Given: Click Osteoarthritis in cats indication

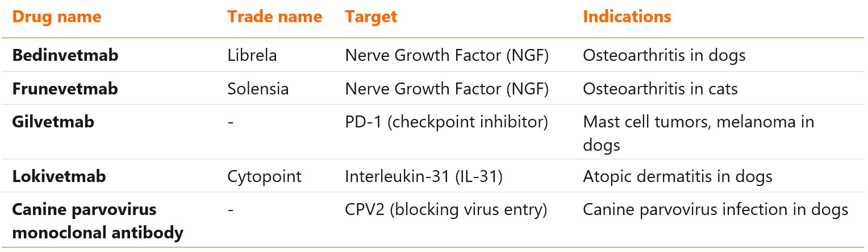Looking at the screenshot, I should coord(660,89).
